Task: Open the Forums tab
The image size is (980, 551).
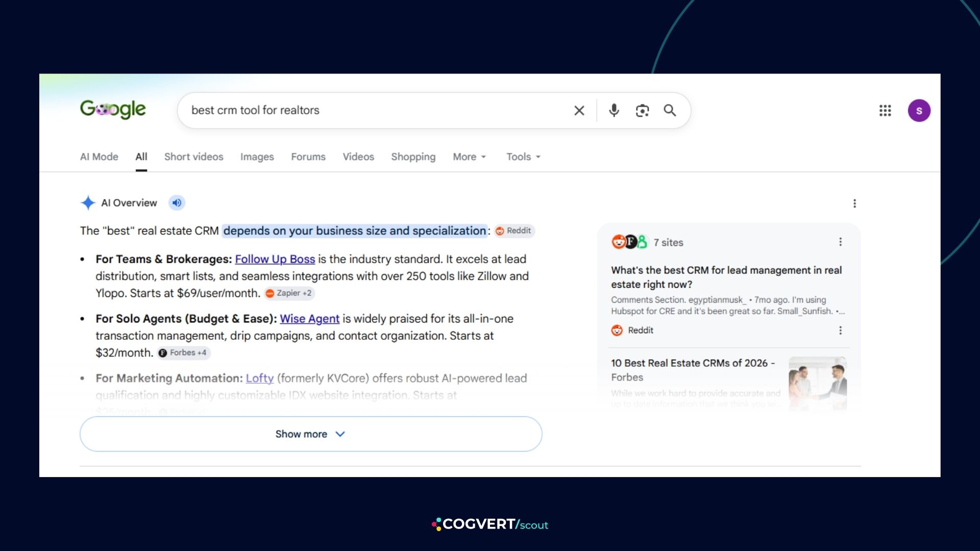Action: tap(308, 157)
